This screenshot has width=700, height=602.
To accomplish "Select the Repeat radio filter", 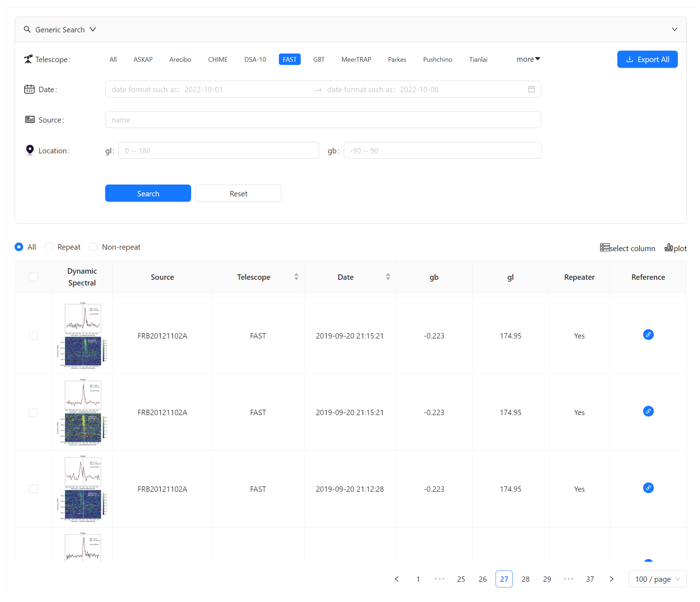I will pyautogui.click(x=49, y=247).
